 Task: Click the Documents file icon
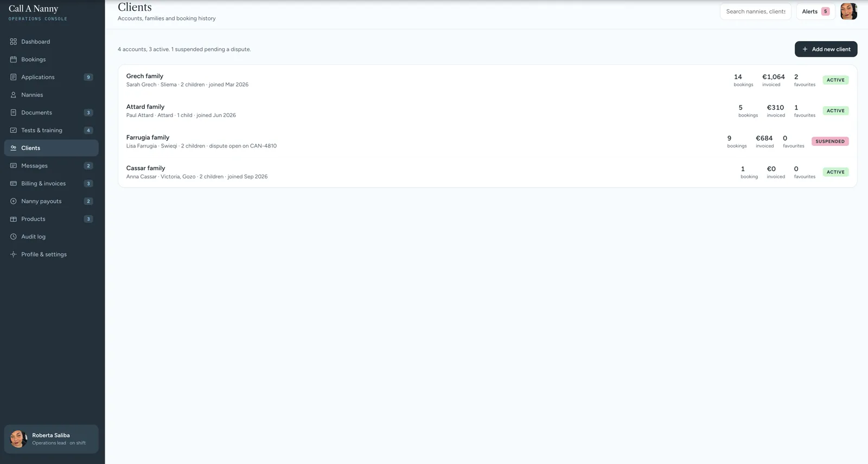click(14, 113)
